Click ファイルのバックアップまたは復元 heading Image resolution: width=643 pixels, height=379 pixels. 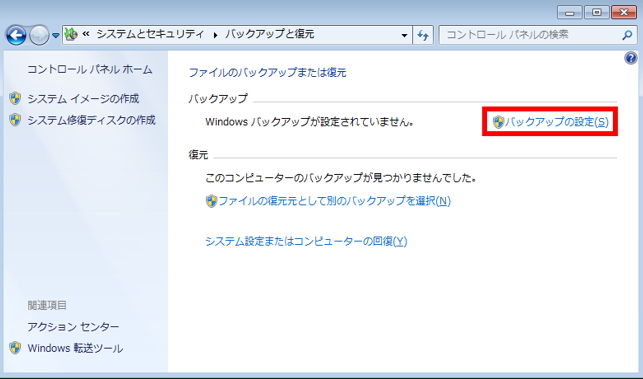click(267, 73)
